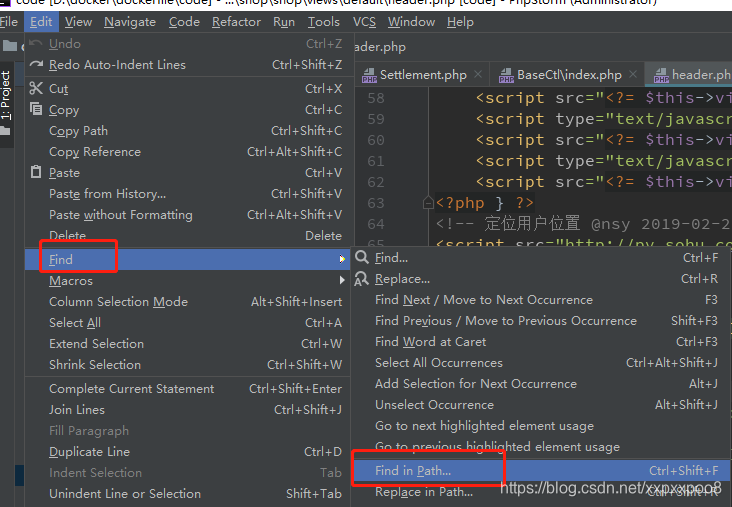
Task: Open the File menu
Action: coord(8,22)
